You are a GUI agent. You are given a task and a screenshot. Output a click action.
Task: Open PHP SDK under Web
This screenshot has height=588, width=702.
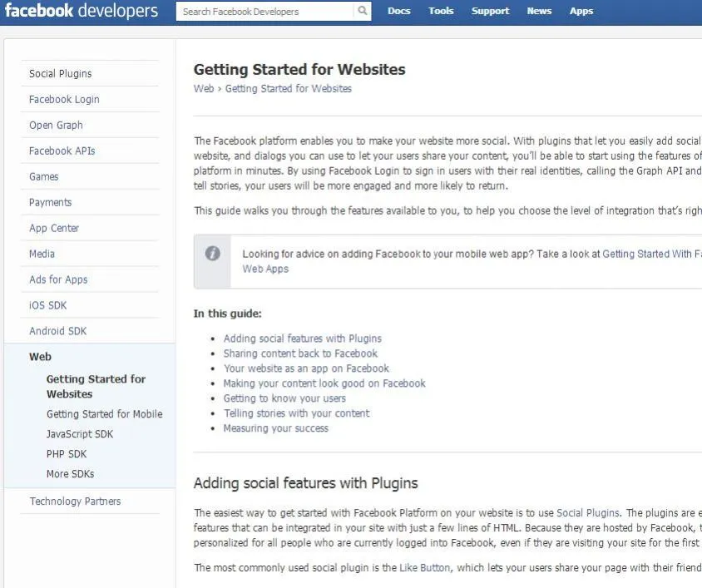click(x=67, y=453)
